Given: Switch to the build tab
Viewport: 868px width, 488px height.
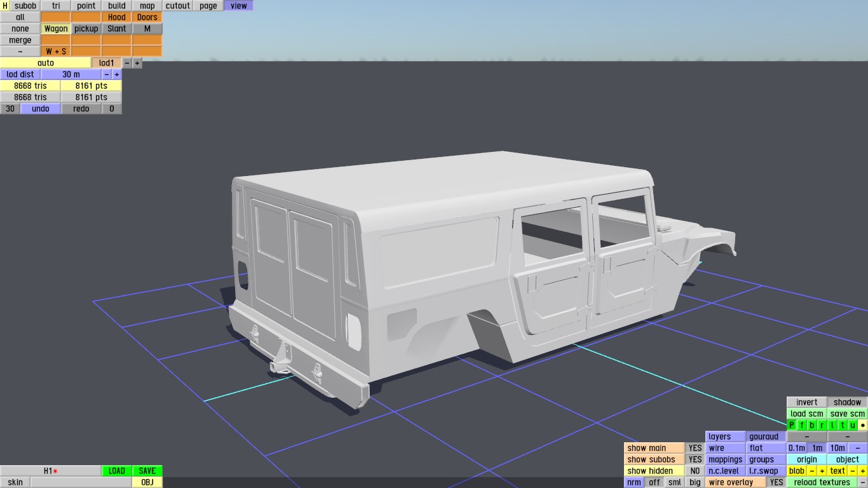Looking at the screenshot, I should click(117, 6).
